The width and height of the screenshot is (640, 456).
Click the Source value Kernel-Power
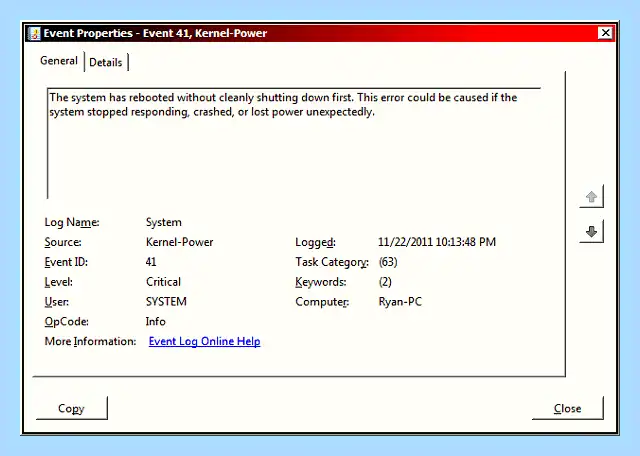180,242
